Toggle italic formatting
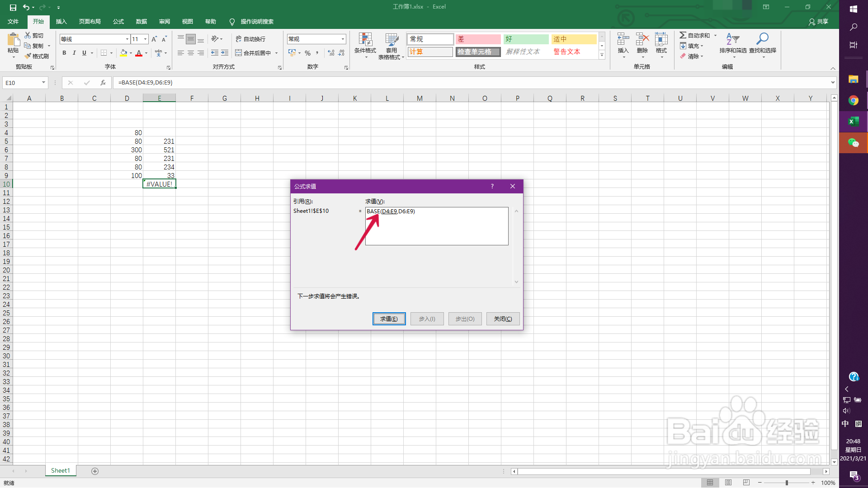The width and height of the screenshot is (868, 488). [74, 53]
